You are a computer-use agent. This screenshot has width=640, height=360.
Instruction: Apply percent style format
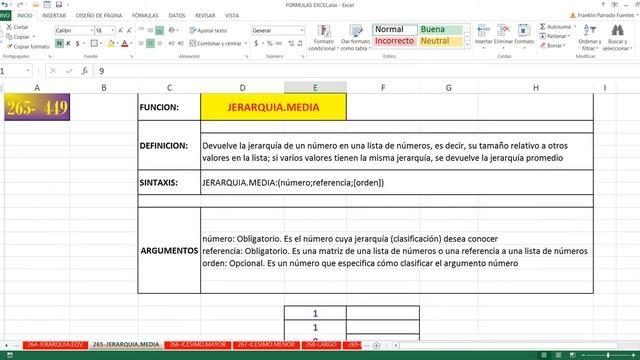[x=269, y=43]
